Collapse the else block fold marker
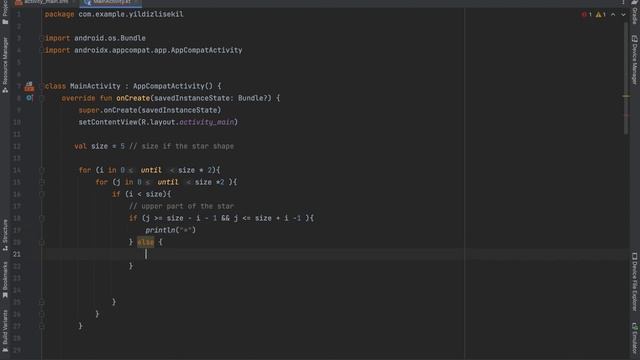The width and height of the screenshot is (640, 360). (x=42, y=242)
